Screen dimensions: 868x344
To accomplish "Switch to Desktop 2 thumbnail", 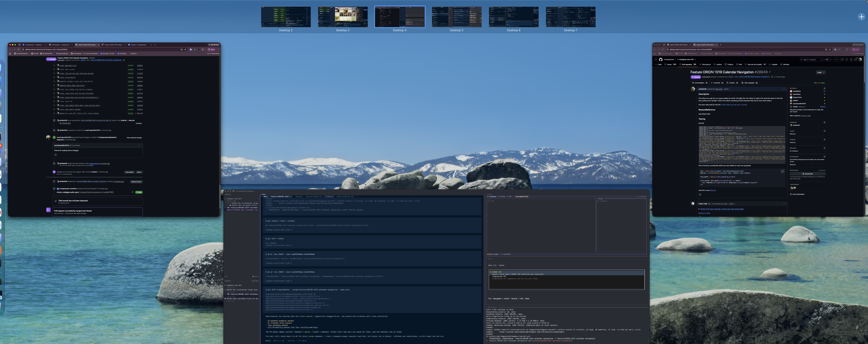I will point(286,17).
